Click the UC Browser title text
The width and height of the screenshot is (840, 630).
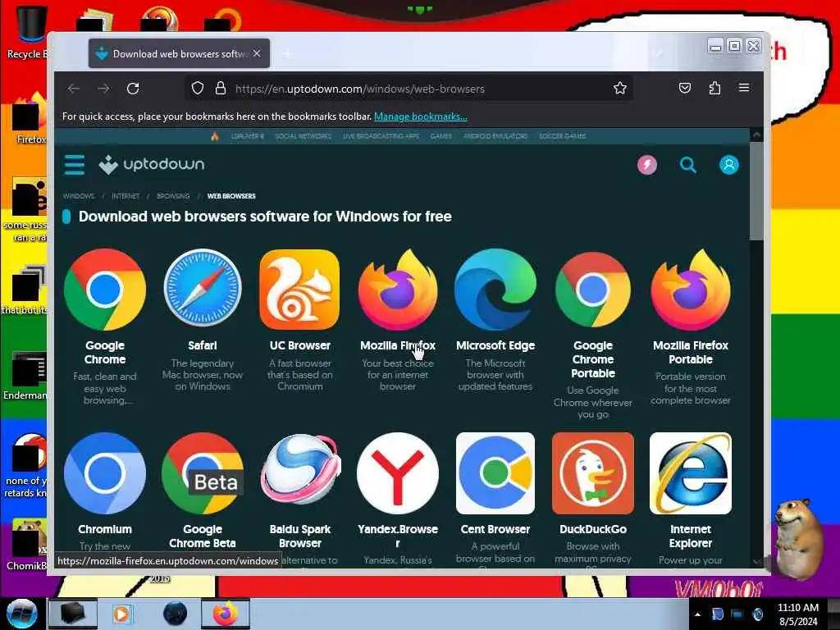point(300,345)
